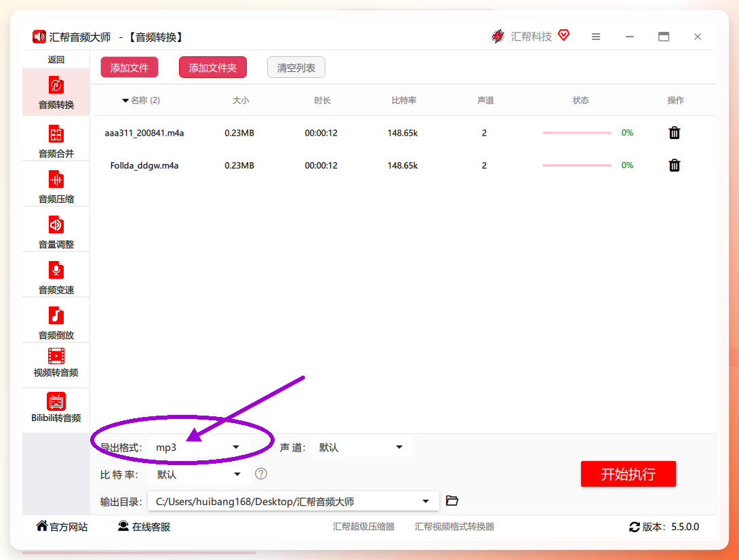
Task: Browse output folder with folder icon
Action: (x=452, y=500)
